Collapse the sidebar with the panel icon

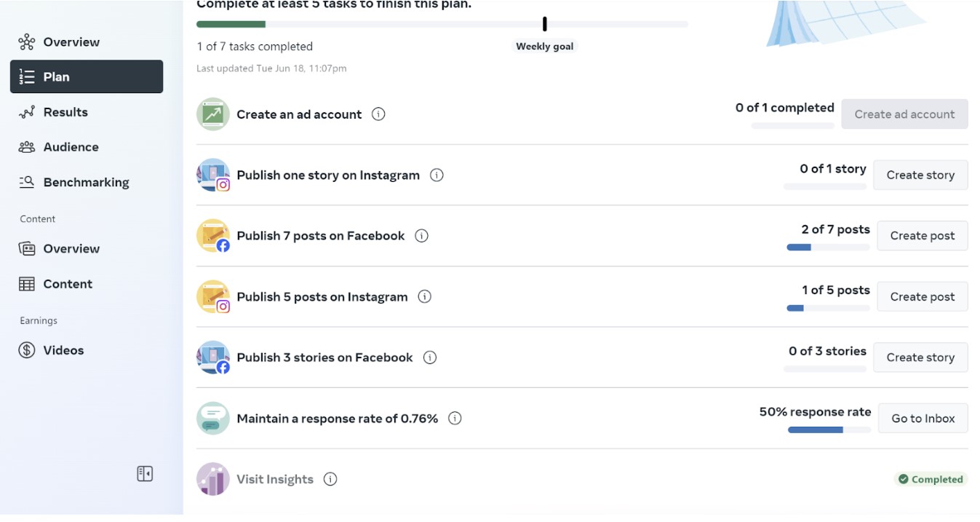(144, 473)
